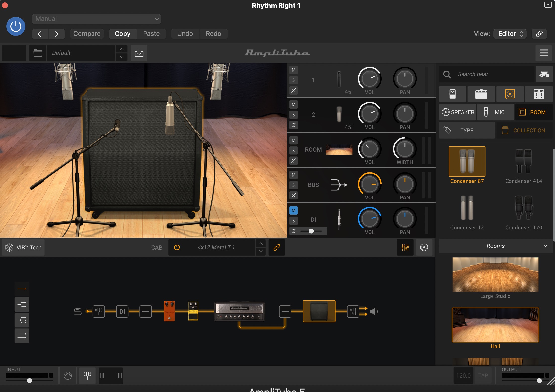Click the Copy button
Screen dimensions: 555x392
(123, 34)
